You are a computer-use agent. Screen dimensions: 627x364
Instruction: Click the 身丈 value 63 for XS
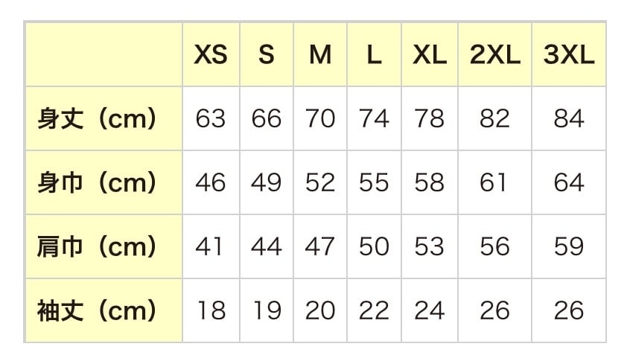(x=211, y=118)
